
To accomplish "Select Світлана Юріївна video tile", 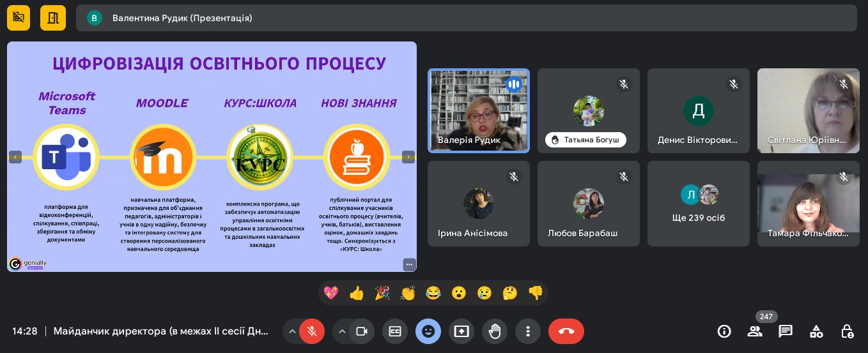I will coord(809,111).
